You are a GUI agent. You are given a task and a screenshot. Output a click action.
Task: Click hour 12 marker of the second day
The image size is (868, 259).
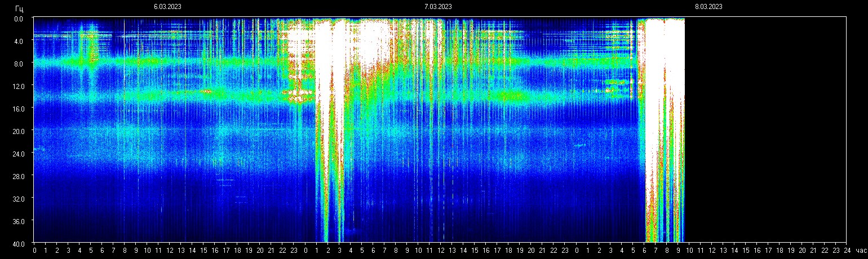[x=441, y=251]
